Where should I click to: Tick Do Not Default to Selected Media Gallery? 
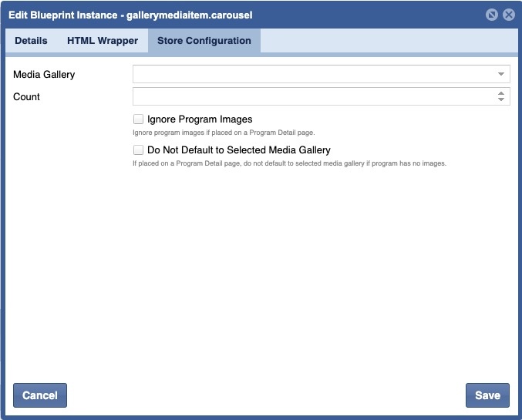[139, 150]
